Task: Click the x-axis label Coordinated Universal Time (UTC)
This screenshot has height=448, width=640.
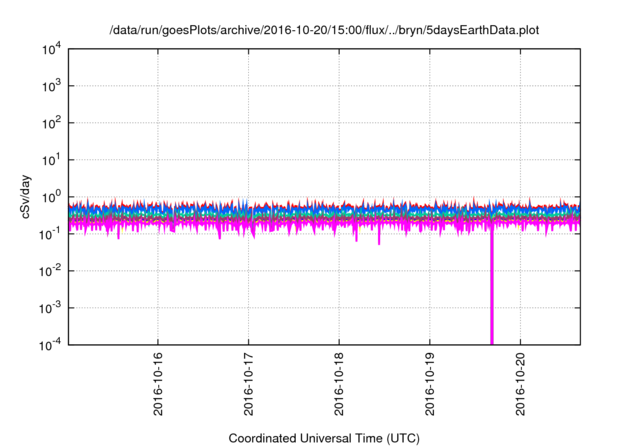Action: pyautogui.click(x=324, y=438)
